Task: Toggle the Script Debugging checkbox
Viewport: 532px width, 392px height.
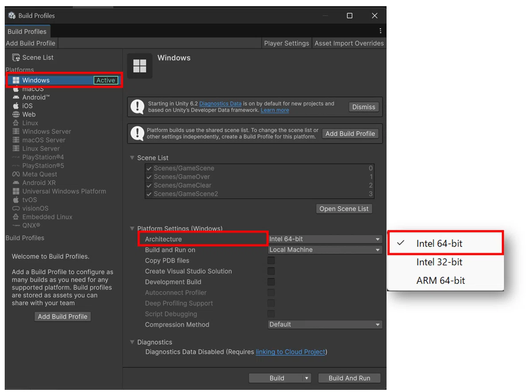Action: (271, 314)
